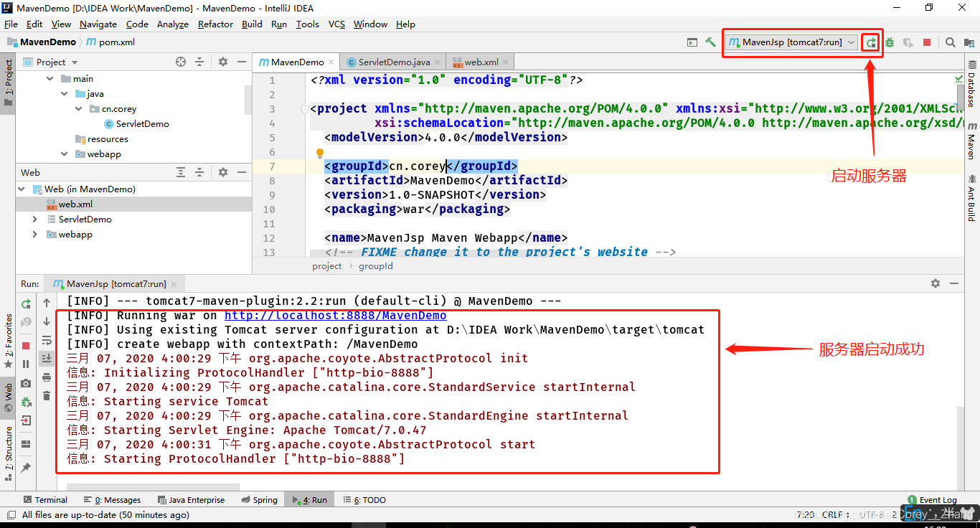The image size is (980, 528).
Task: Collapse the webapp folder in Project tree
Action: (65, 154)
